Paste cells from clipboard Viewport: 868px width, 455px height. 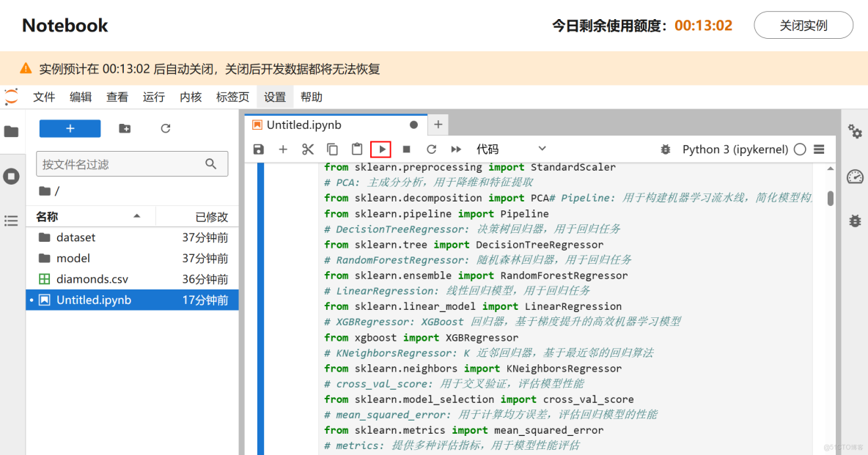(x=356, y=149)
